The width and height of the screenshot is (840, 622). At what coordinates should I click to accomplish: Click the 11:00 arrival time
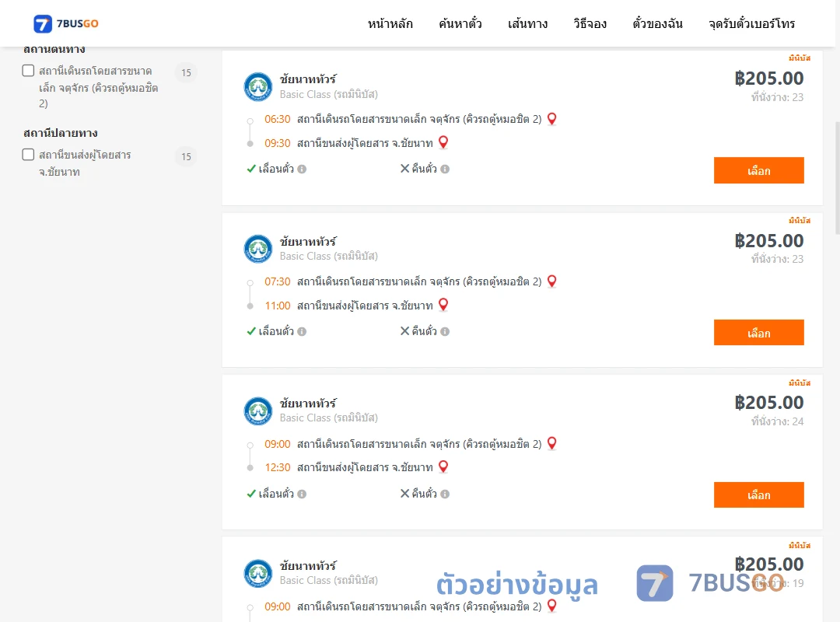tap(277, 306)
